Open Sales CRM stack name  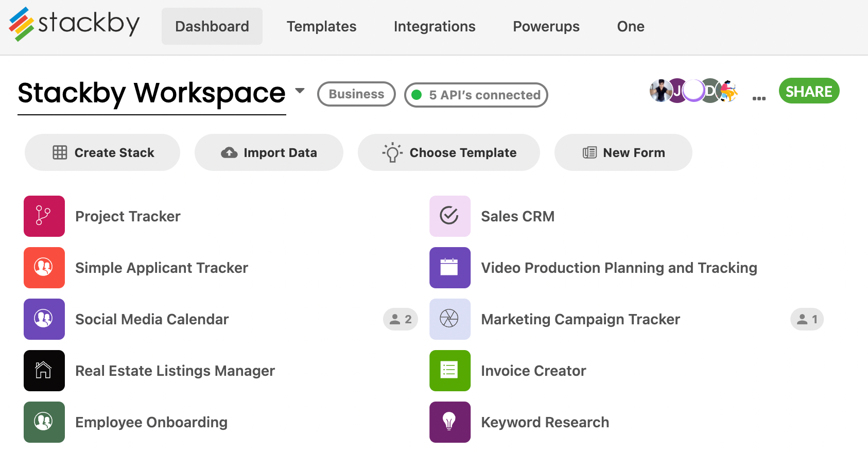[518, 216]
